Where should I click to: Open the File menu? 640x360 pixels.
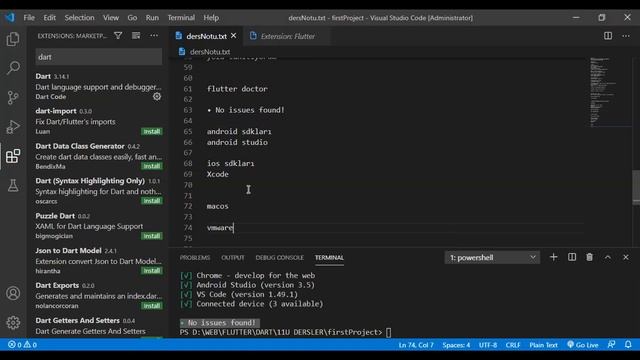tap(29, 18)
